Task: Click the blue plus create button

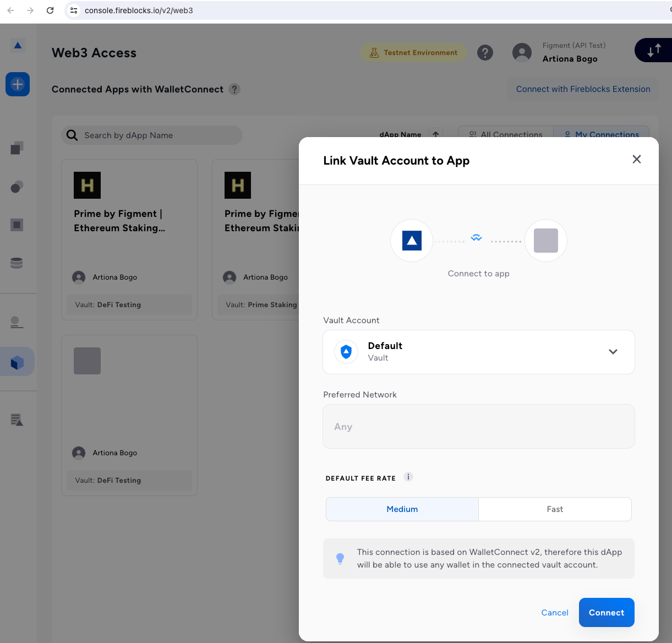Action: point(18,84)
